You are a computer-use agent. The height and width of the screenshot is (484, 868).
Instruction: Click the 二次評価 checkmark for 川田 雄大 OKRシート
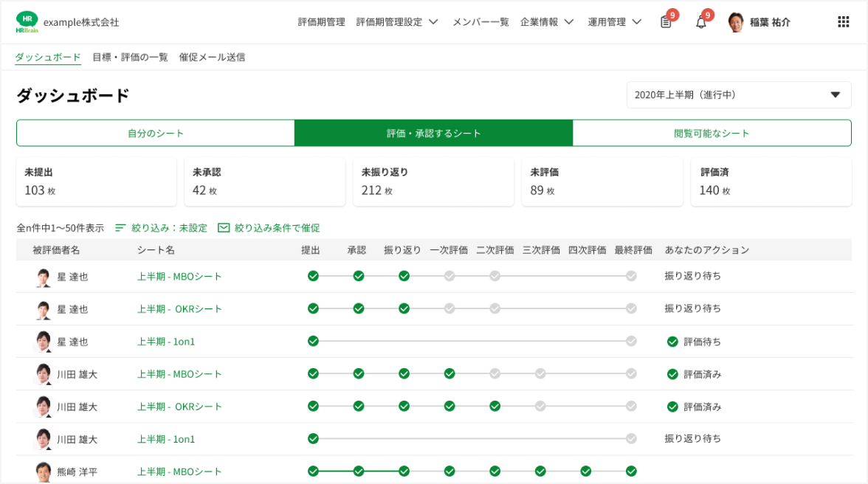[x=495, y=407]
